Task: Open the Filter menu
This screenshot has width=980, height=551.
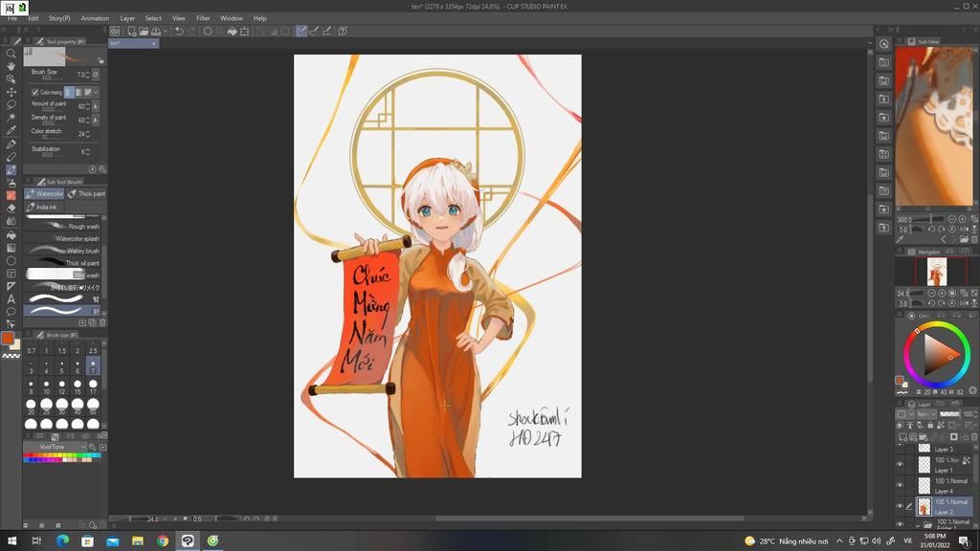Action: pyautogui.click(x=203, y=18)
